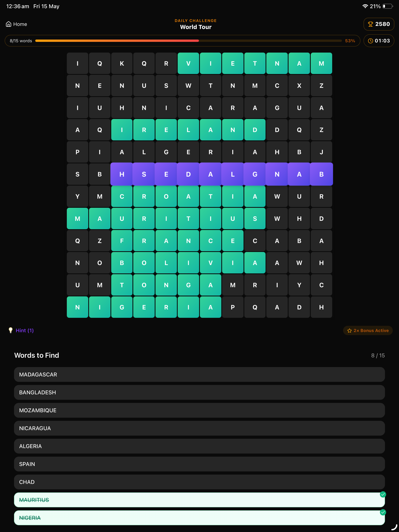Tap the M tile ending VIETNAM
The height and width of the screenshot is (532, 399).
click(x=321, y=63)
